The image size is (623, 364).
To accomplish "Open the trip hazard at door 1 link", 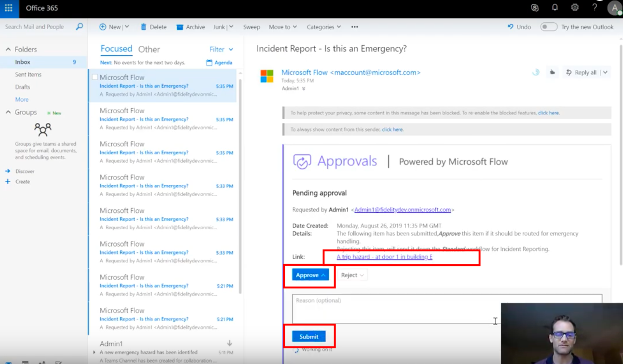I will click(x=384, y=256).
